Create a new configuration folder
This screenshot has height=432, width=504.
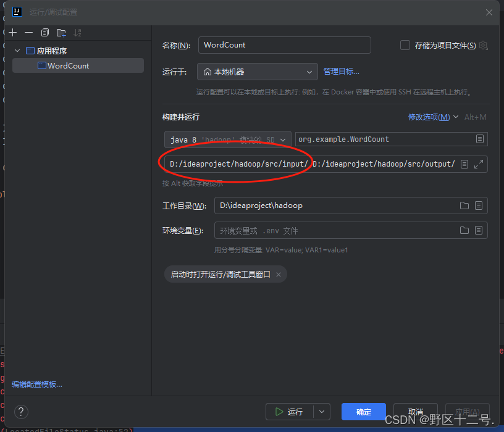tap(60, 32)
